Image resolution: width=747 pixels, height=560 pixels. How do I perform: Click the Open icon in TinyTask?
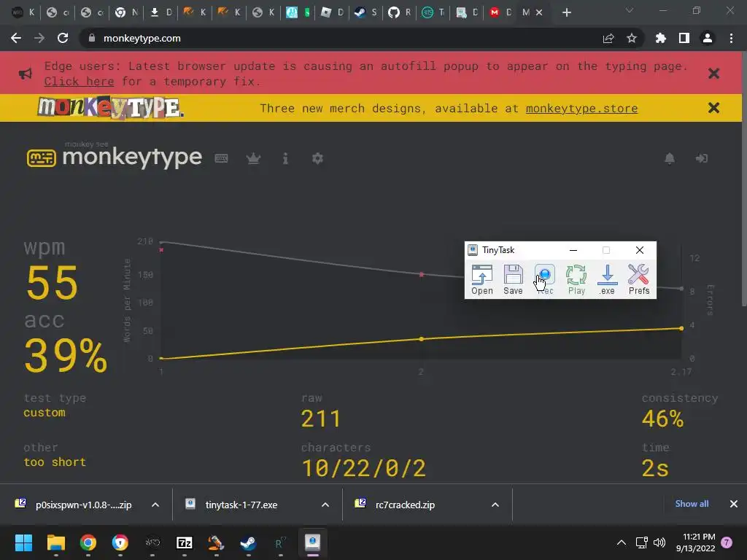click(x=481, y=279)
